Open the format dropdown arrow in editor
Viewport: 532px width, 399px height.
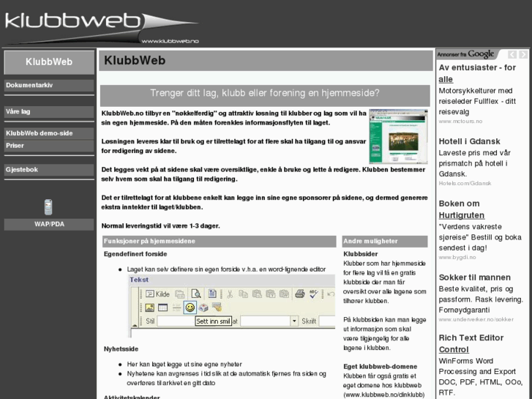pyautogui.click(x=294, y=321)
